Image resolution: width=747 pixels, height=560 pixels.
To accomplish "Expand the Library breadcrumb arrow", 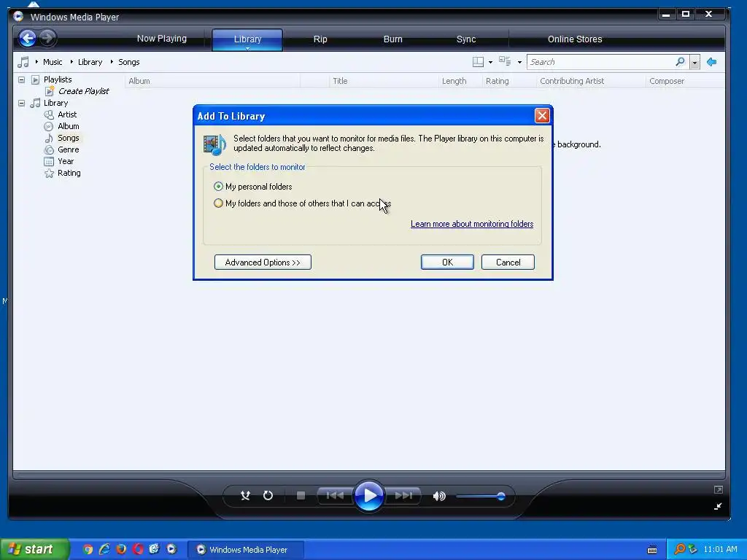I will pos(72,62).
